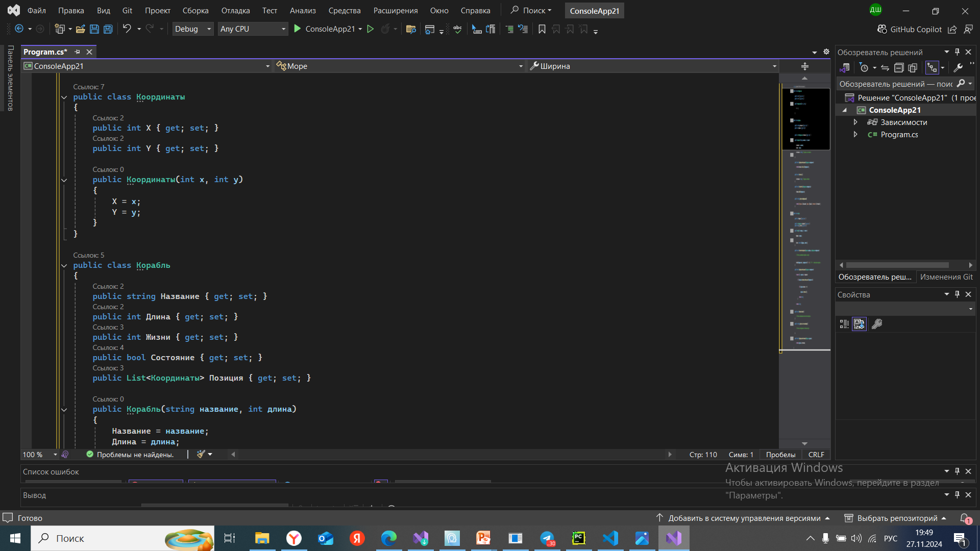Start without debugging using outlined play icon
The image size is (980, 551).
(x=371, y=29)
